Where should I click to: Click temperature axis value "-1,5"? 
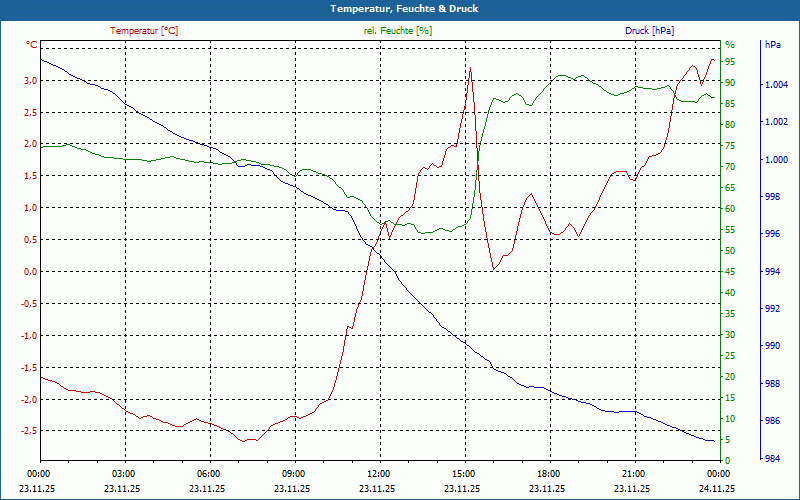(29, 367)
